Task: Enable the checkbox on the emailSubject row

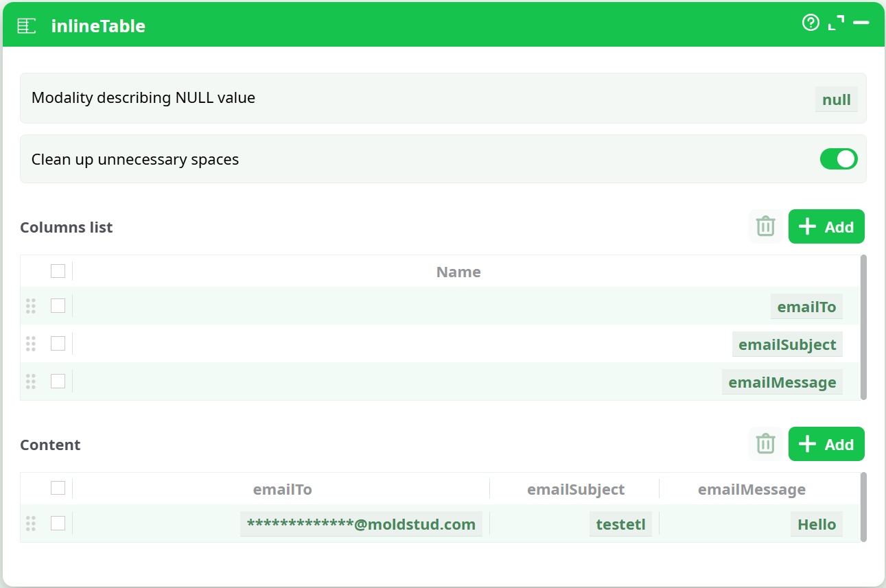Action: [x=58, y=344]
